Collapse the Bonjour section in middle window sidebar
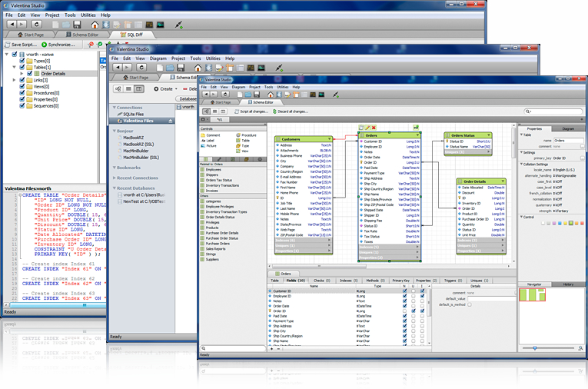 115,131
